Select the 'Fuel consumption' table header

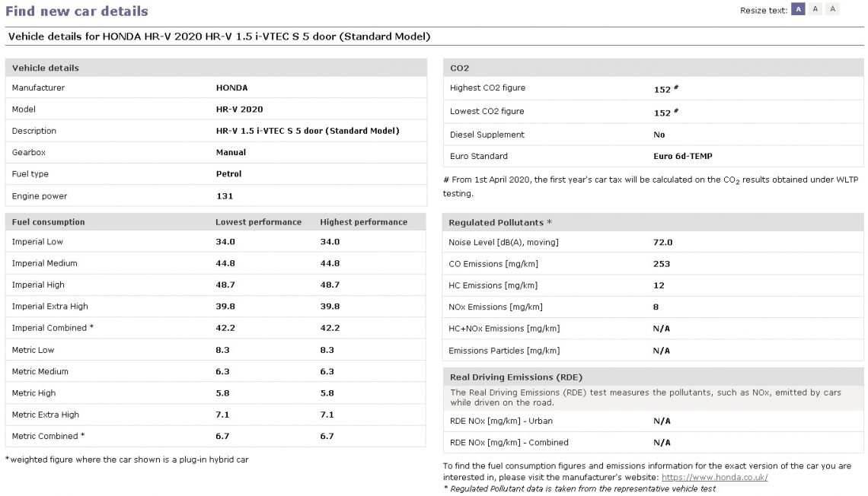pos(49,222)
